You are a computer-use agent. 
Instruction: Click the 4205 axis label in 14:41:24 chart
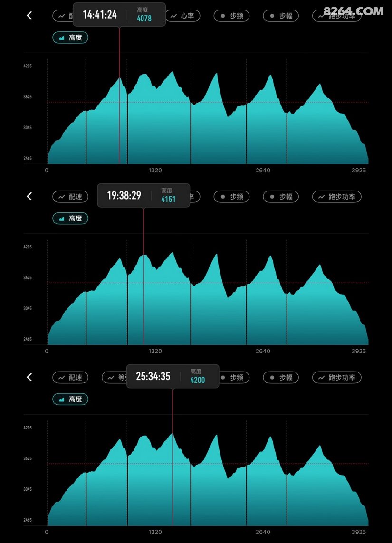coord(28,66)
